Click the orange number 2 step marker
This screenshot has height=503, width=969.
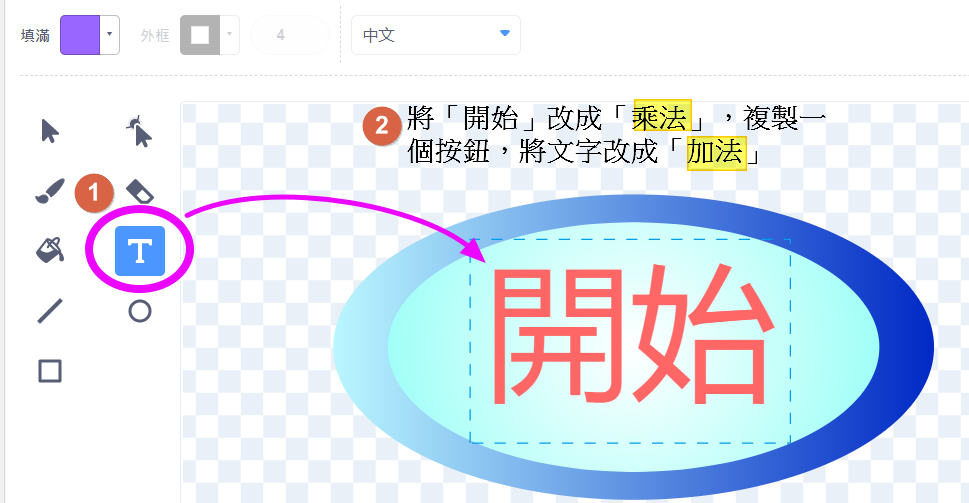(x=381, y=127)
